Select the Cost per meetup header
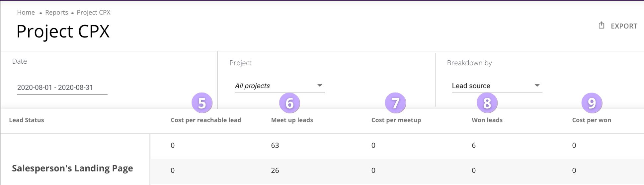Screen dimensions: 644x185 pos(396,120)
